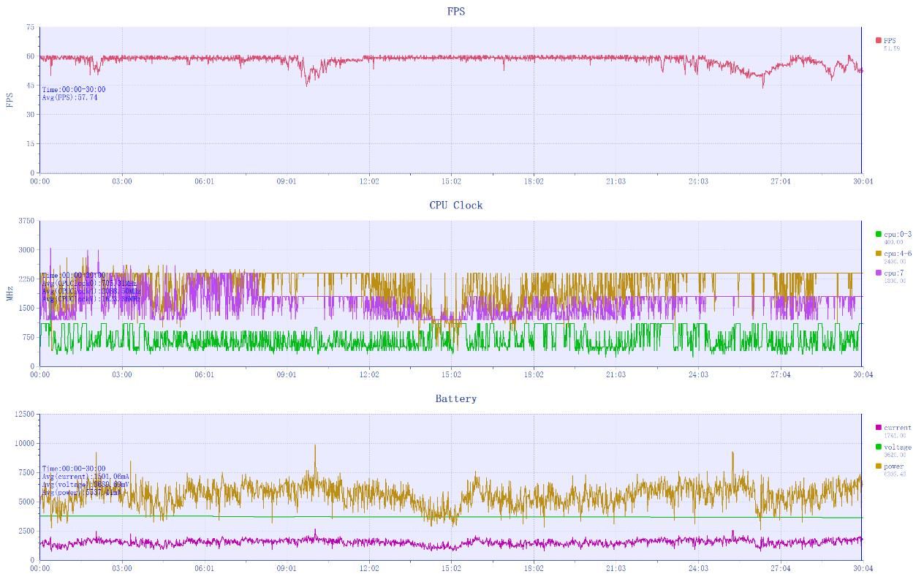Click the Avg(current) annotation in Battery chart
This screenshot has width=924, height=582.
[86, 477]
